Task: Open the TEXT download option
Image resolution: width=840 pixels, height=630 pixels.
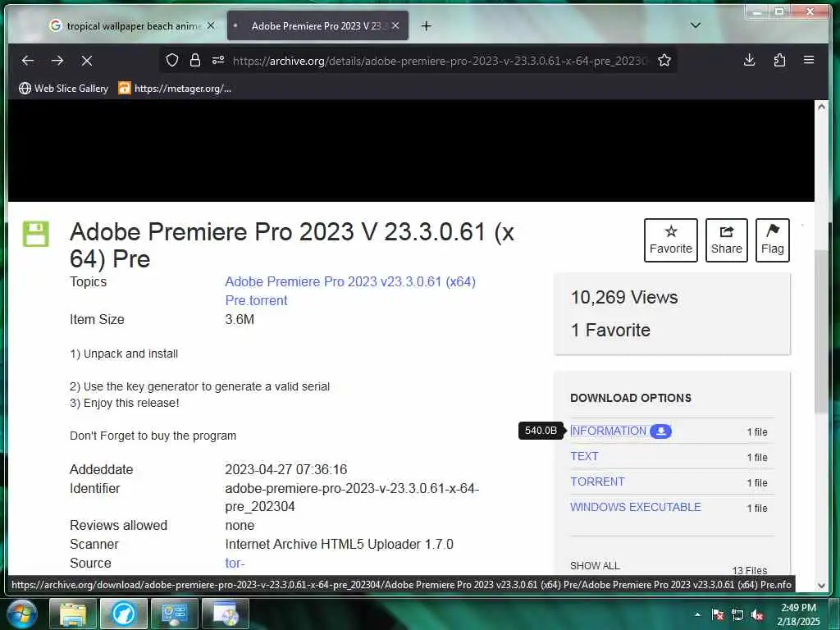Action: point(584,456)
